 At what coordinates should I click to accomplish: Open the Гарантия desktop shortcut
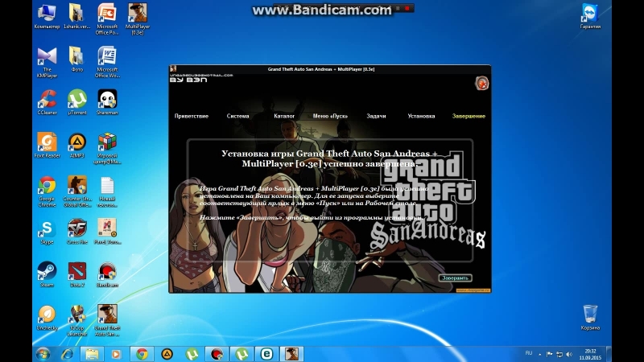590,16
